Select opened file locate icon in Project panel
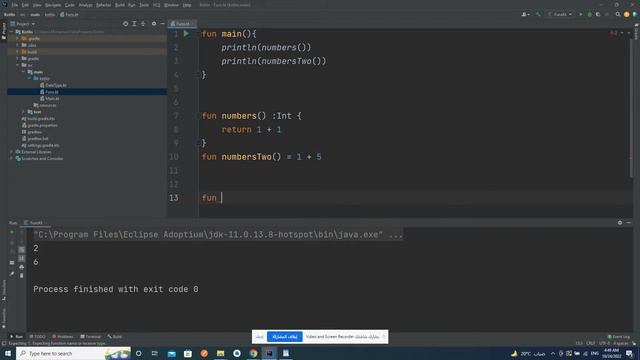This screenshot has width=640, height=360. (x=125, y=24)
